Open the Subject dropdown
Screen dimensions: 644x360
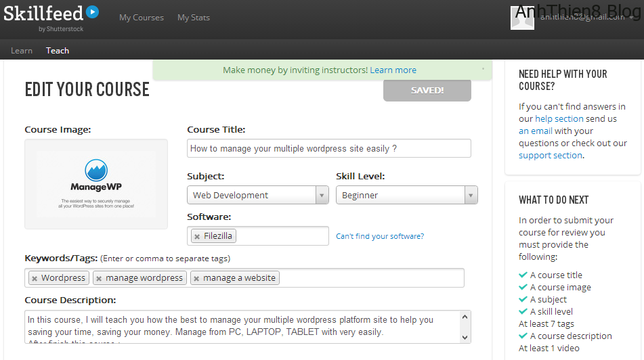257,195
